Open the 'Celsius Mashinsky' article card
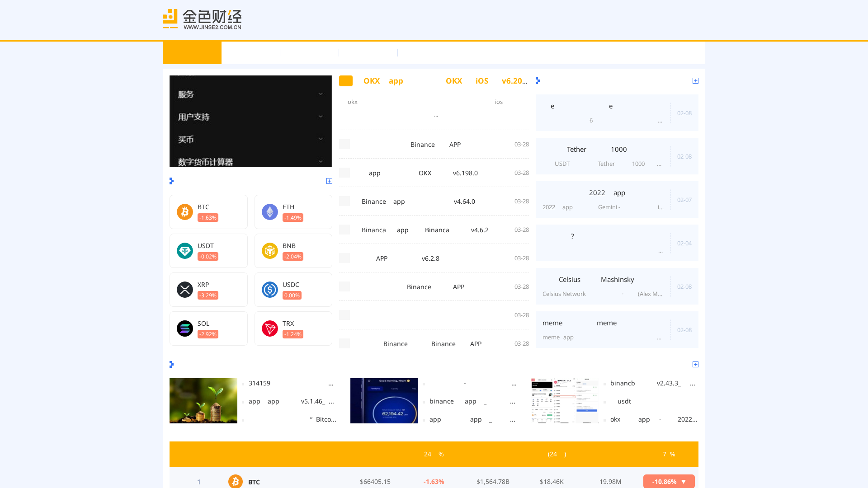This screenshot has height=488, width=868. pos(617,286)
